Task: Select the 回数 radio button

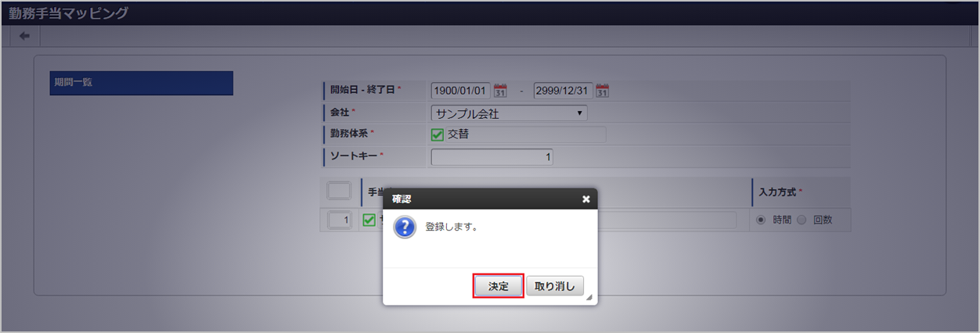Action: click(x=801, y=220)
